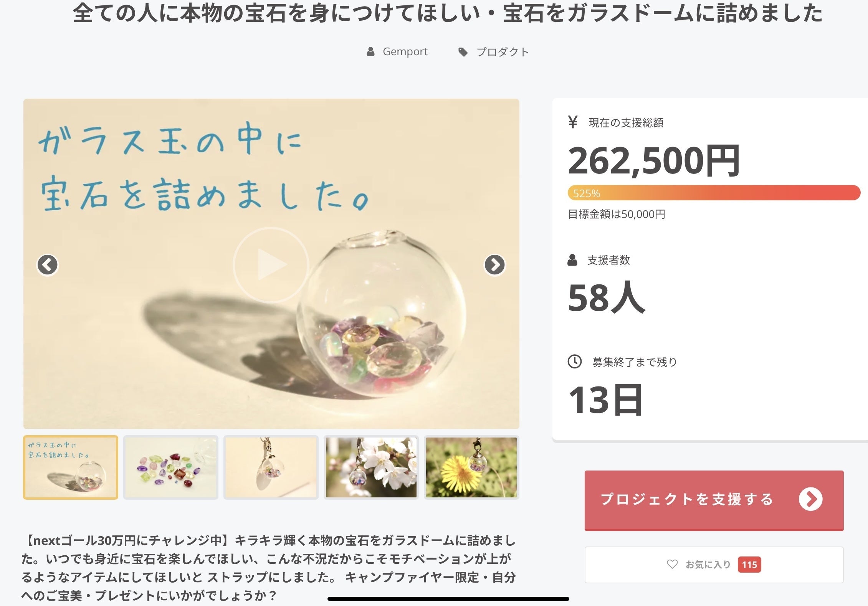Click the arrow on the support button
This screenshot has height=606, width=868.
point(810,499)
